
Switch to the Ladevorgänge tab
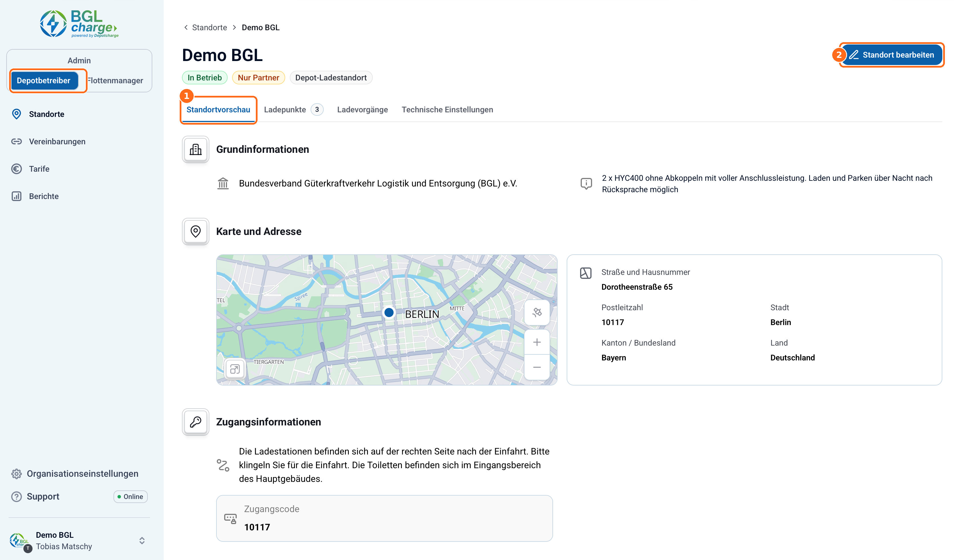coord(362,110)
